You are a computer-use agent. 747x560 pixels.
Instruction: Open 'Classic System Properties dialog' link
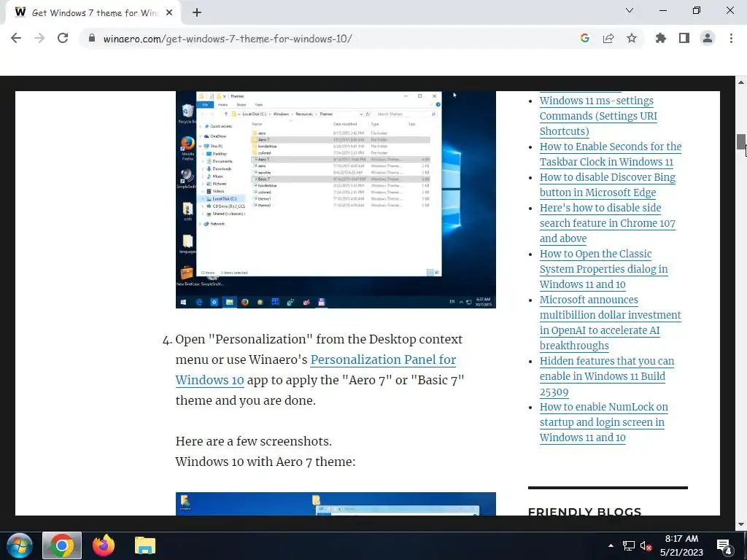(603, 269)
